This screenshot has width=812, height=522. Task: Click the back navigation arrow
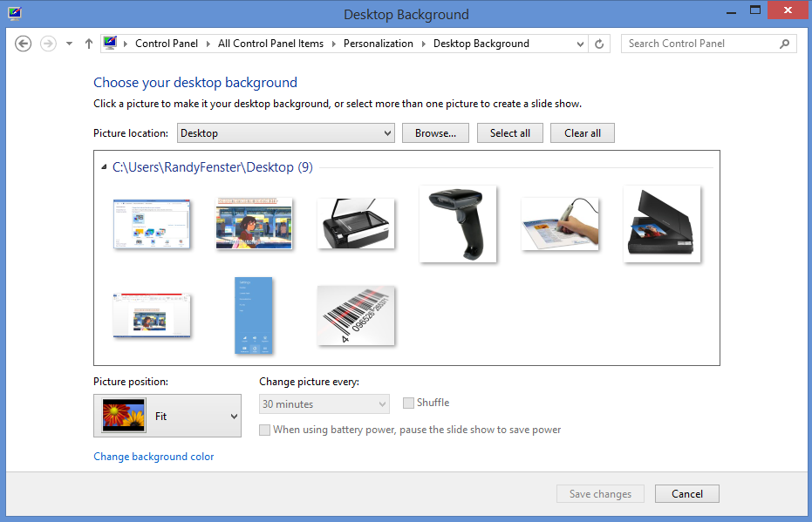click(23, 43)
